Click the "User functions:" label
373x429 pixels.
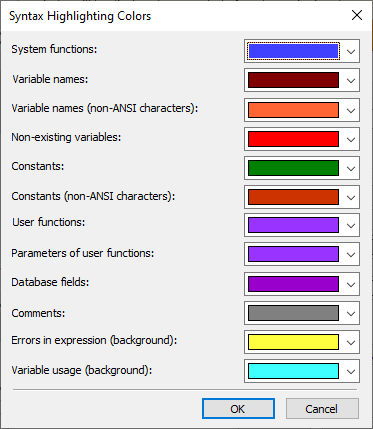pos(49,222)
